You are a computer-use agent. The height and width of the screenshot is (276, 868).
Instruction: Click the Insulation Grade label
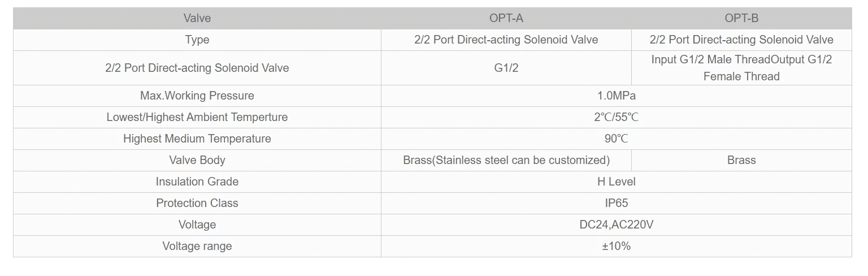click(x=197, y=182)
